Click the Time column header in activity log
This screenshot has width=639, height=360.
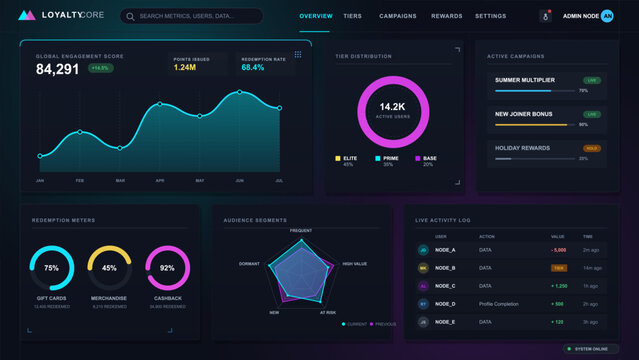588,236
